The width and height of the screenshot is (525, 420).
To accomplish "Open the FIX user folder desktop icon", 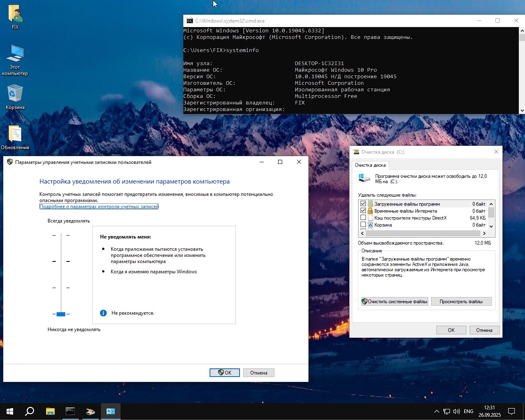I will [15, 14].
